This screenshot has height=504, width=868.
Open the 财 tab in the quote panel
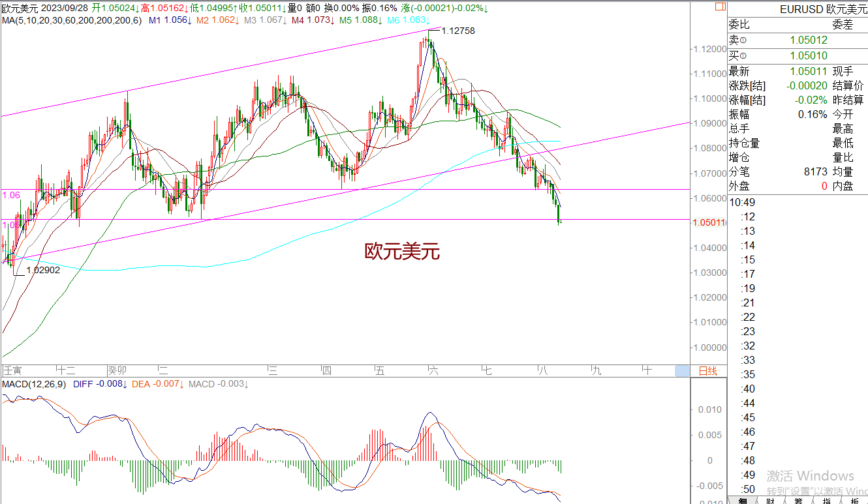[x=771, y=500]
